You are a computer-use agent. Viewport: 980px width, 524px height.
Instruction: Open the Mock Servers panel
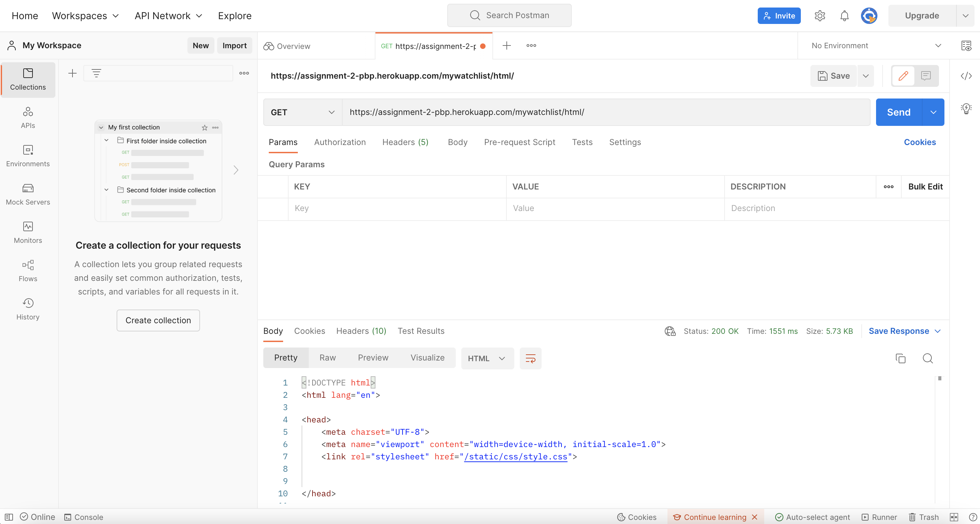coord(28,194)
